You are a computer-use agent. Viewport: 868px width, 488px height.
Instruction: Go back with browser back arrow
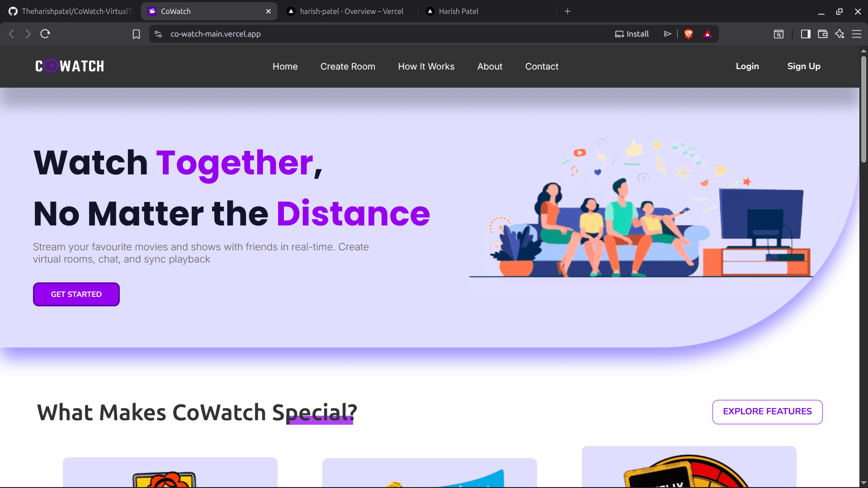tap(12, 34)
